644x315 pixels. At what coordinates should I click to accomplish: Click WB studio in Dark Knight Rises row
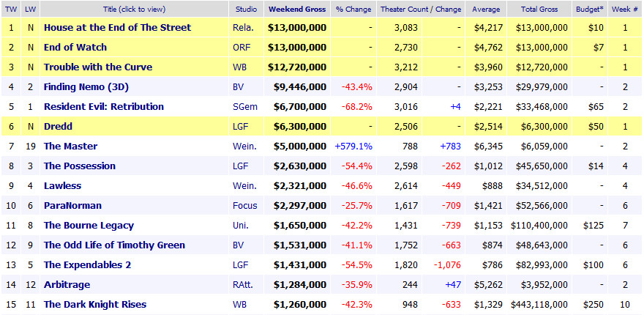240,304
